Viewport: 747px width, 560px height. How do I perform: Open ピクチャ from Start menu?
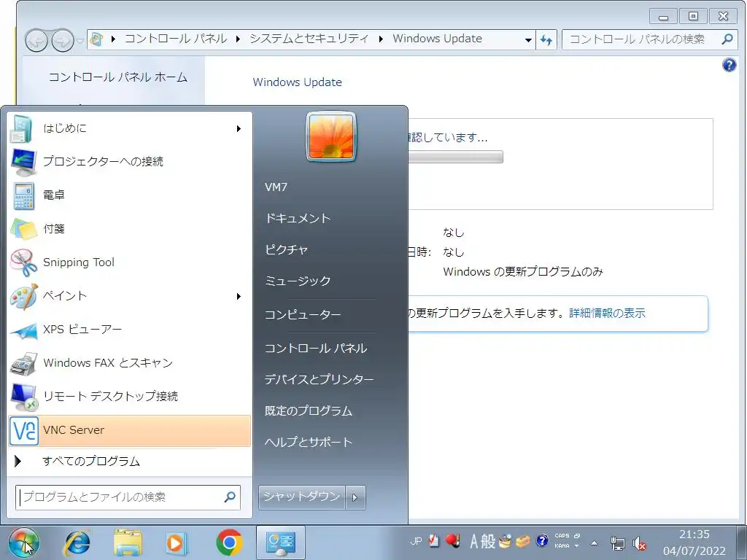(286, 249)
